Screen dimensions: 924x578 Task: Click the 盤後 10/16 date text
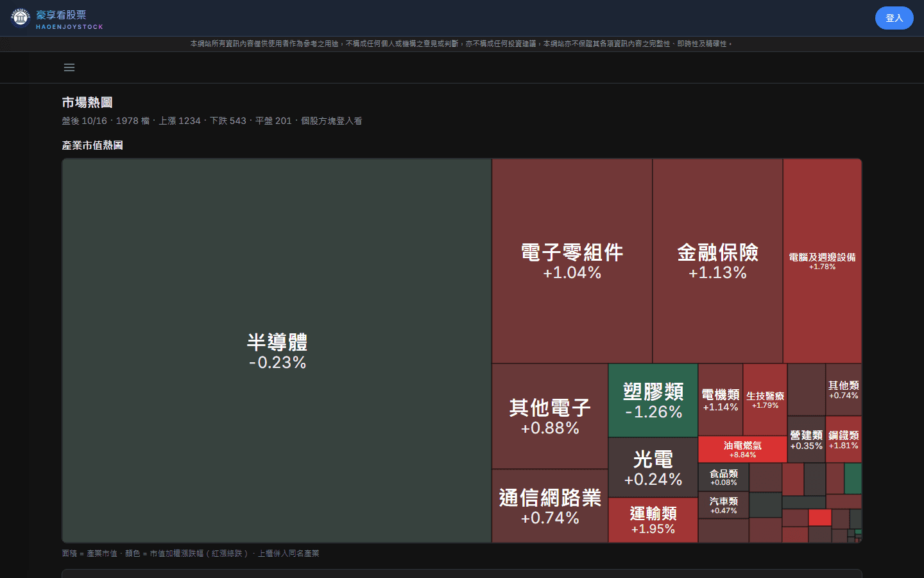pos(84,121)
